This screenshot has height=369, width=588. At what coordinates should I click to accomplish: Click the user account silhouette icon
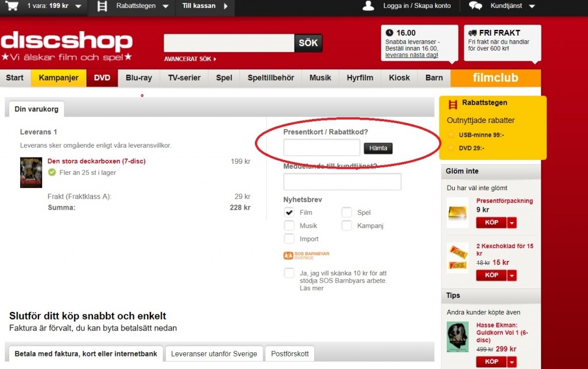(x=368, y=6)
